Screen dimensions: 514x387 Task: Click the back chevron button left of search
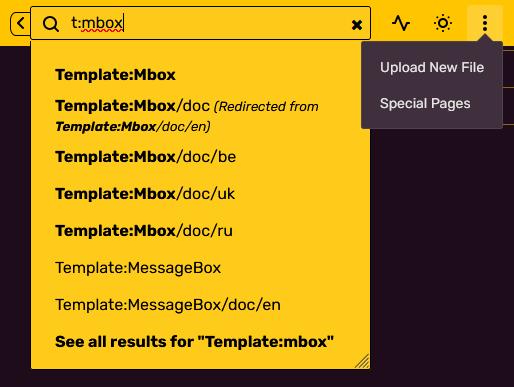(x=20, y=23)
